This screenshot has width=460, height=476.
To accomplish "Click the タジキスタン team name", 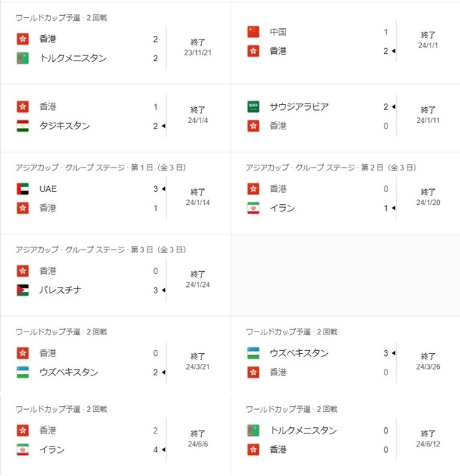I will click(65, 126).
